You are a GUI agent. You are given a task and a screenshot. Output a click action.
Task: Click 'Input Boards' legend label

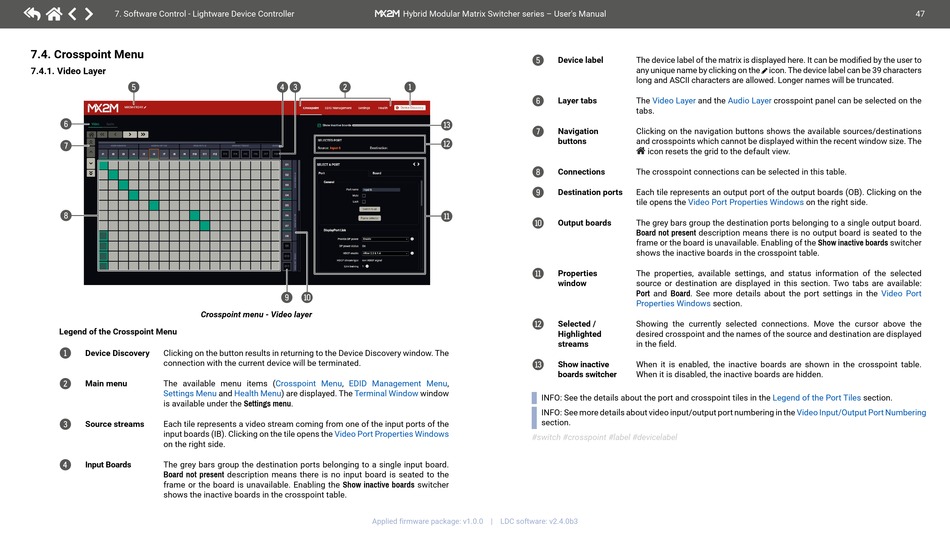coord(108,465)
